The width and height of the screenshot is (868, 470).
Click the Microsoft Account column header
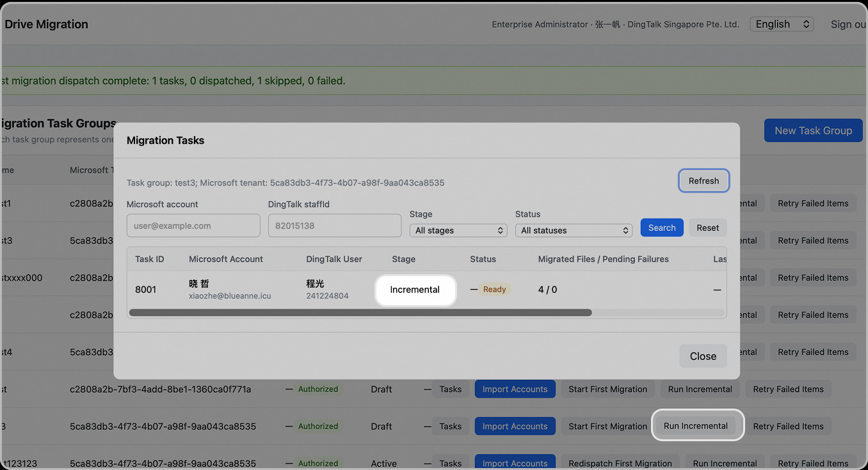coord(226,259)
